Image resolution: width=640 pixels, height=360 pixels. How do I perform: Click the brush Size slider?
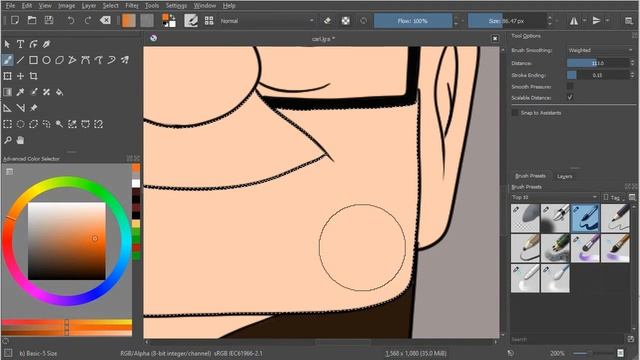[507, 21]
